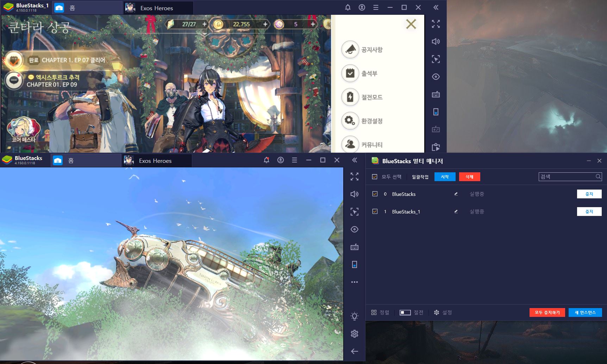
Task: Click blue 시작 start button
Action: click(445, 177)
